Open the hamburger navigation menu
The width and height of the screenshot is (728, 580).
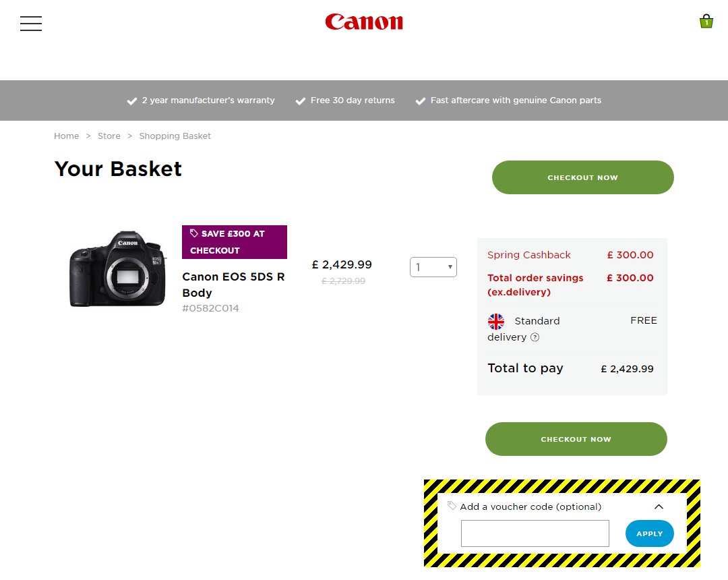click(x=30, y=23)
